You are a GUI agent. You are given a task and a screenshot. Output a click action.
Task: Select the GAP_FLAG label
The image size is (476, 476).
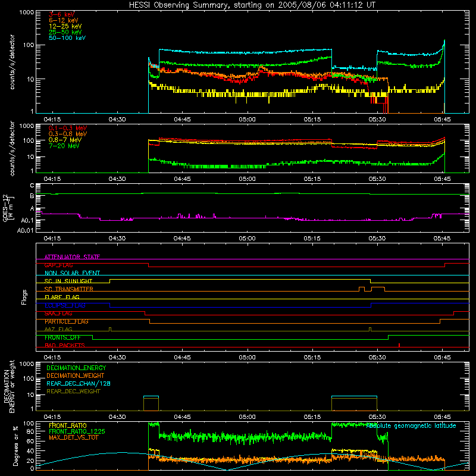58,265
